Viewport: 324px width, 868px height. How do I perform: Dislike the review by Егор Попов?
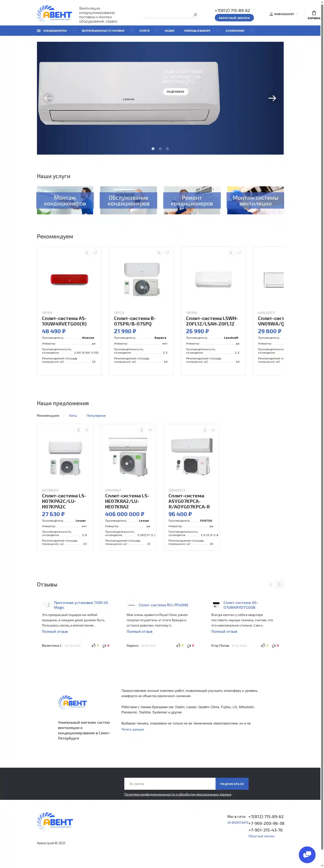point(274,646)
